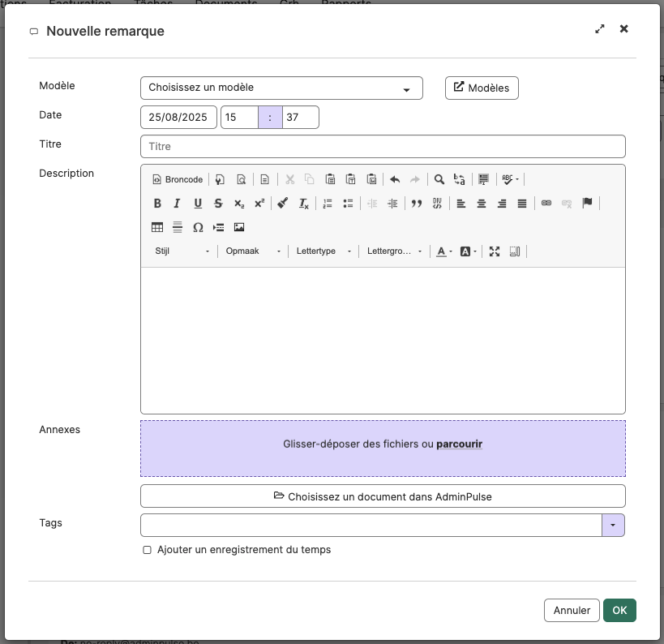Click the Increase Indent icon

(392, 204)
